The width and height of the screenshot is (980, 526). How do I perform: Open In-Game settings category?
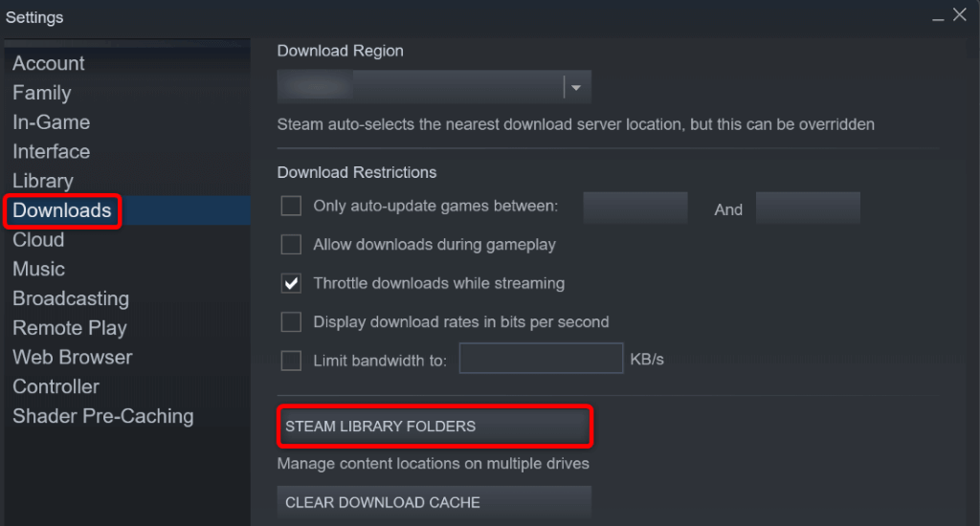point(52,122)
